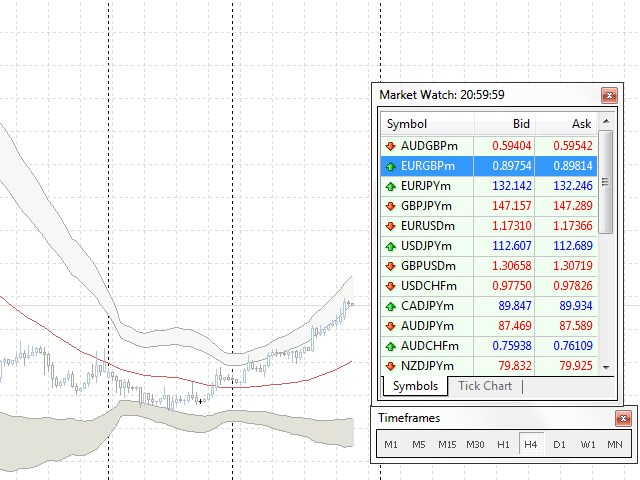Click the down arrow icon beside GBPJPYm

(389, 206)
